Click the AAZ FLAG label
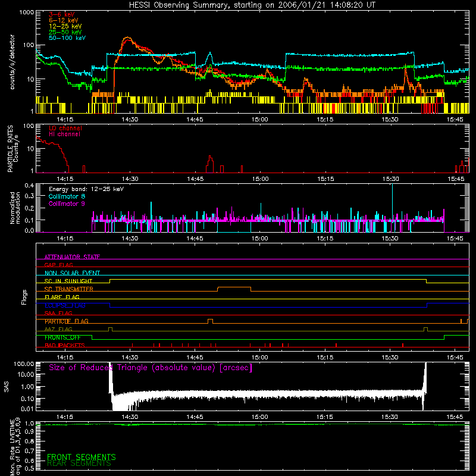This screenshot has width=476, height=476. (58, 329)
